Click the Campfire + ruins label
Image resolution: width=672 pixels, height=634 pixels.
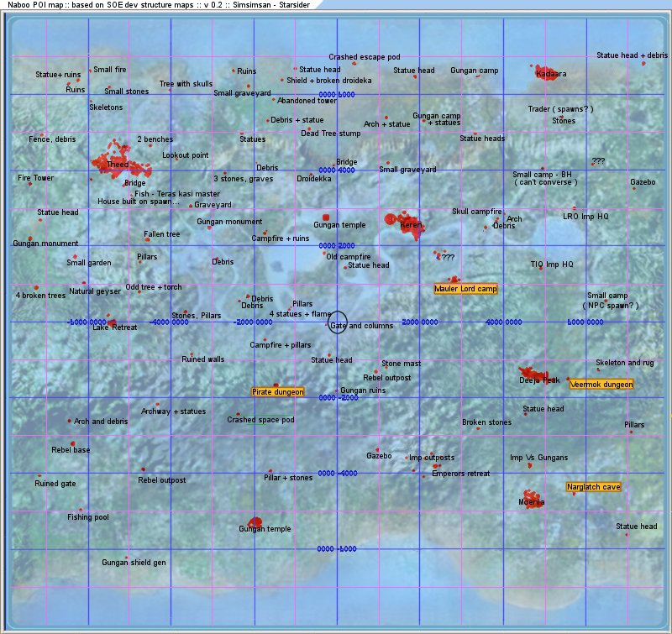281,238
